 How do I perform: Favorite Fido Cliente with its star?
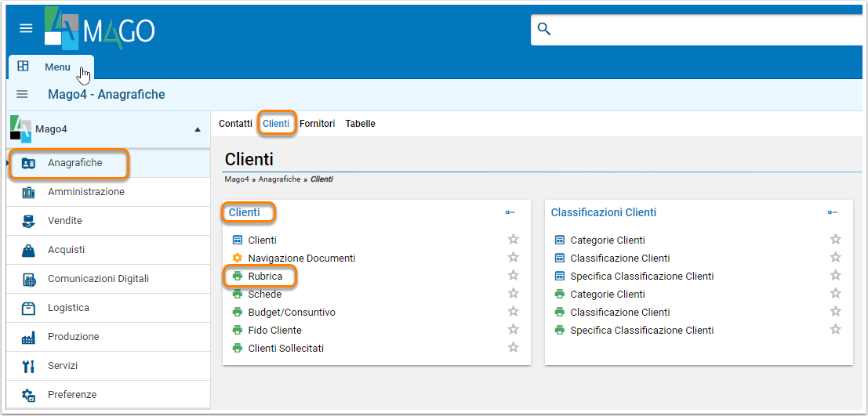(513, 330)
